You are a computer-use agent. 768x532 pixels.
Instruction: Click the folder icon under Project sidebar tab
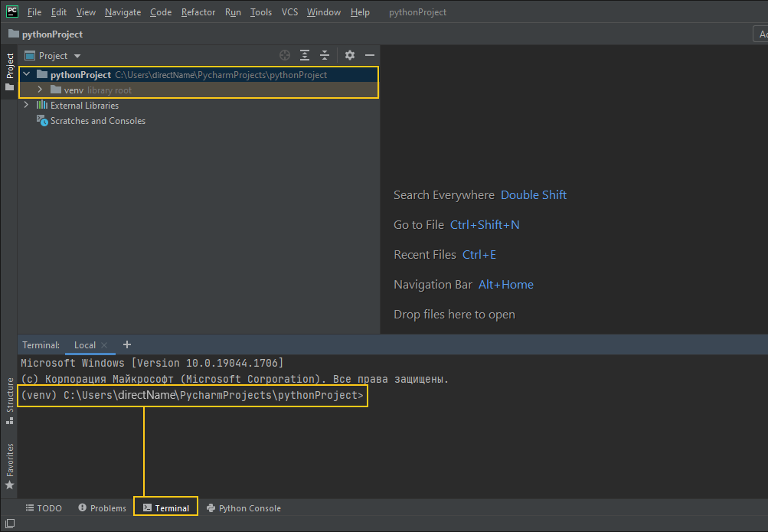(x=9, y=87)
